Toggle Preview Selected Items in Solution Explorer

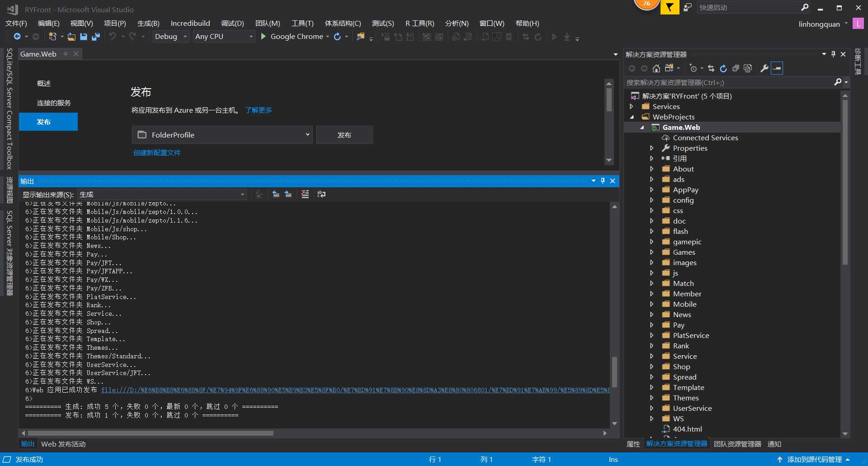[x=777, y=68]
